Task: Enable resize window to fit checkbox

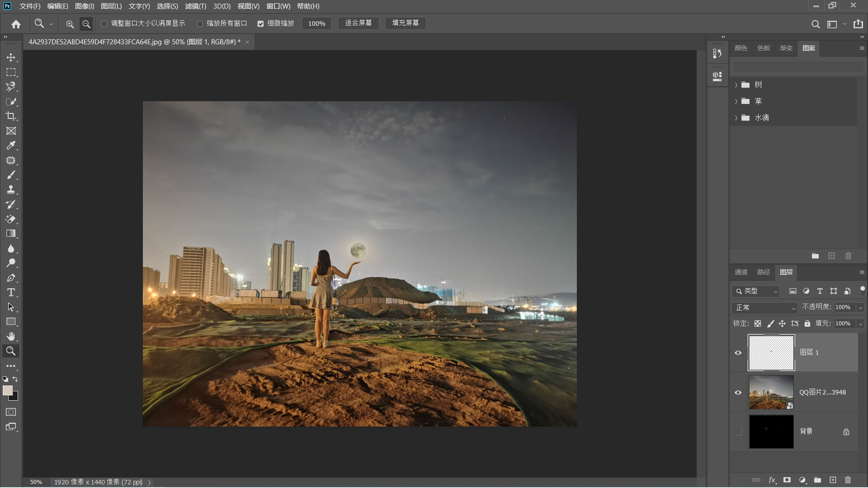Action: point(104,23)
